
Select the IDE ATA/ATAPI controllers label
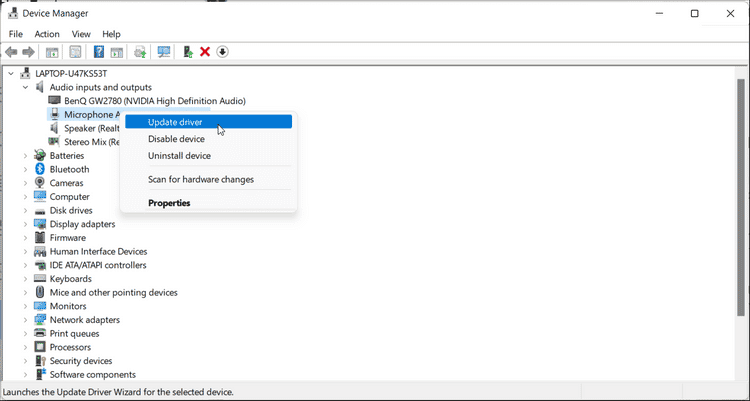click(98, 265)
